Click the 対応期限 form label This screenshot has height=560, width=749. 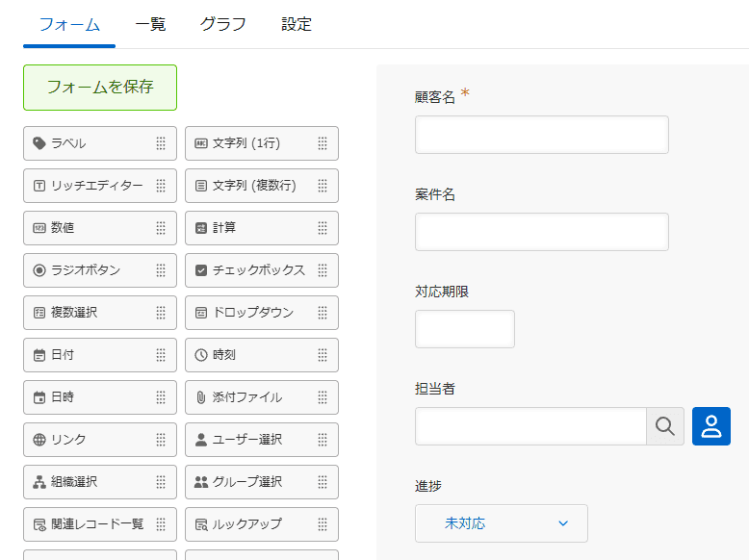tap(442, 292)
